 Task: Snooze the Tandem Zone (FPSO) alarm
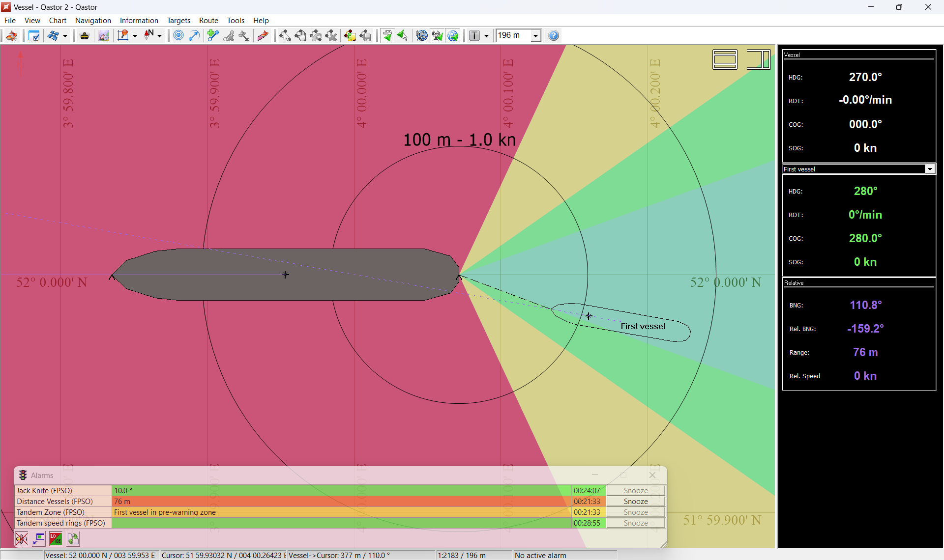635,512
